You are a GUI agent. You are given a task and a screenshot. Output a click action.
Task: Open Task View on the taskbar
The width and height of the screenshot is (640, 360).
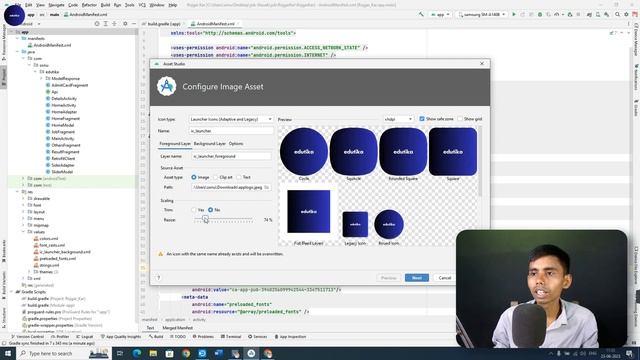(120, 353)
